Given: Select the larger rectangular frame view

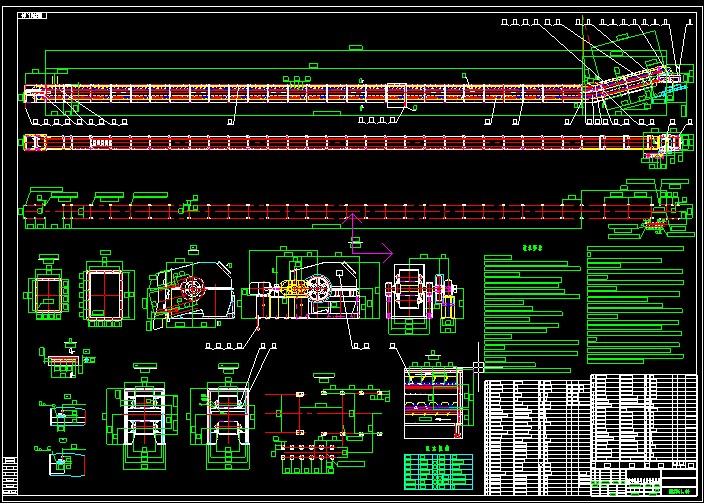Looking at the screenshot, I should pyautogui.click(x=105, y=294).
